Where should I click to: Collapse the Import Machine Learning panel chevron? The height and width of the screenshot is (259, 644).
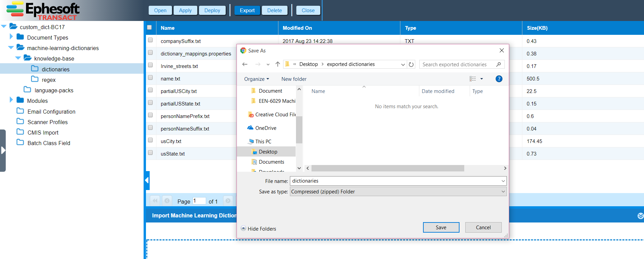click(x=640, y=216)
